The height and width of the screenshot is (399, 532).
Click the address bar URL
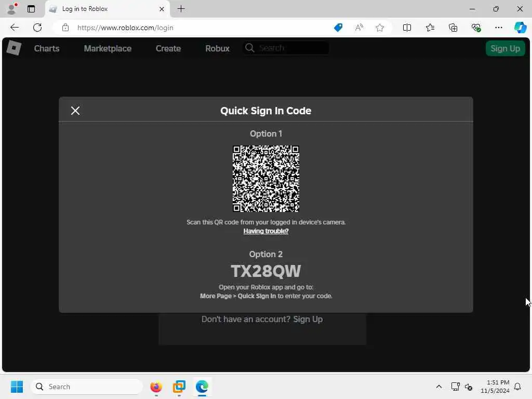(x=125, y=28)
